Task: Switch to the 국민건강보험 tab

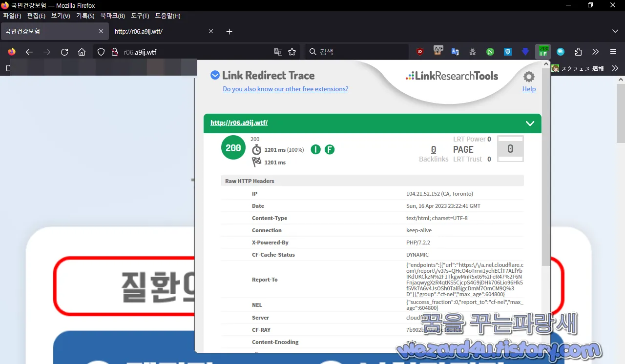Action: [54, 31]
